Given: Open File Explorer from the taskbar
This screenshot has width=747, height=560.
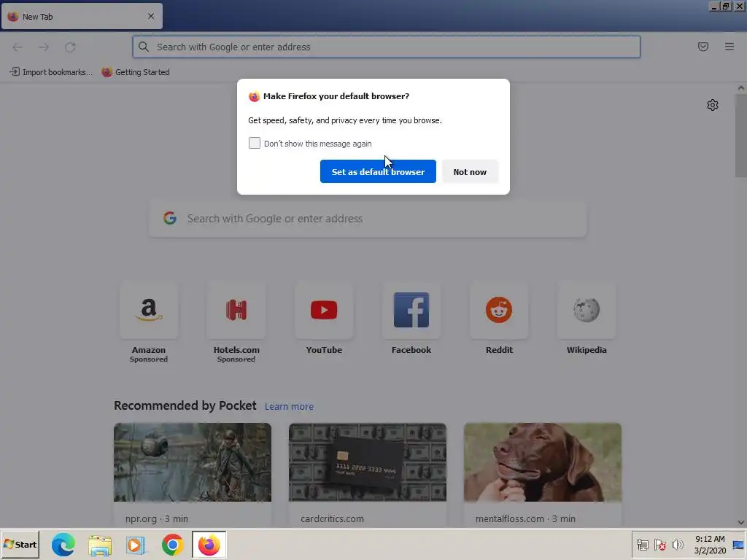Looking at the screenshot, I should point(100,544).
